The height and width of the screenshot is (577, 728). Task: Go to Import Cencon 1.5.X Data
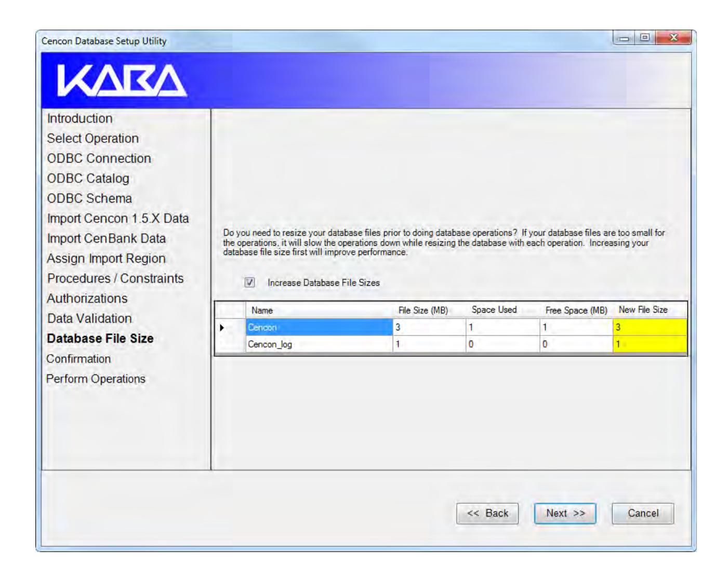tap(118, 219)
